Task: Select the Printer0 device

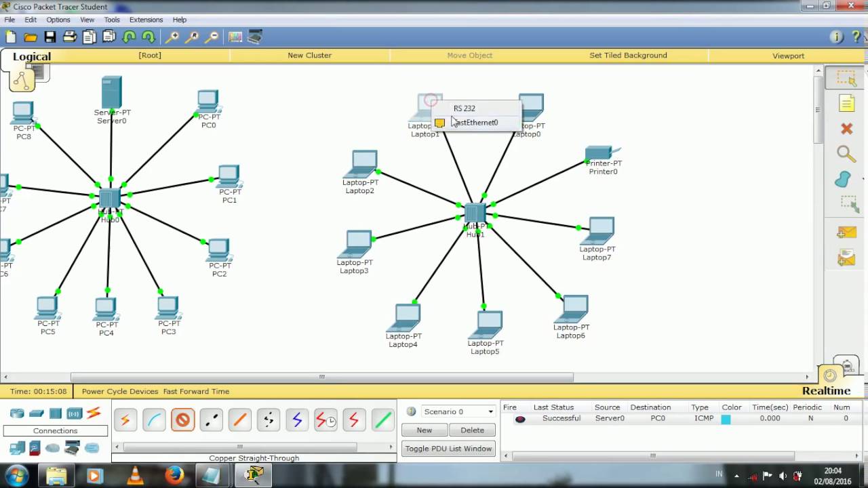Action: click(602, 152)
